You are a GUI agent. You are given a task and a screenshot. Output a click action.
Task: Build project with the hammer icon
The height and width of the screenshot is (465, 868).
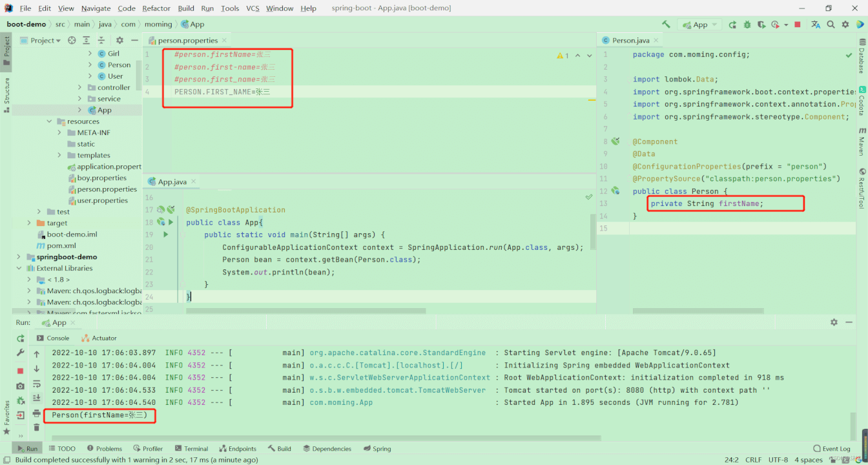click(666, 25)
